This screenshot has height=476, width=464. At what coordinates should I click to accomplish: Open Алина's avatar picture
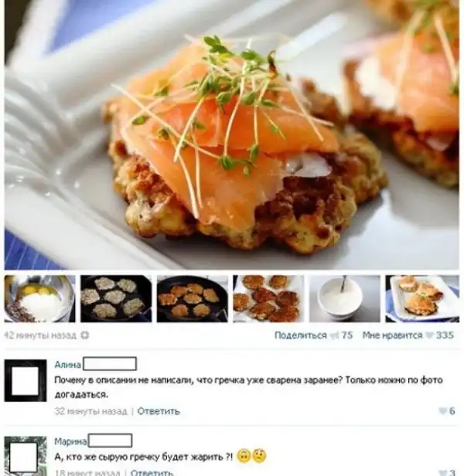coord(26,381)
